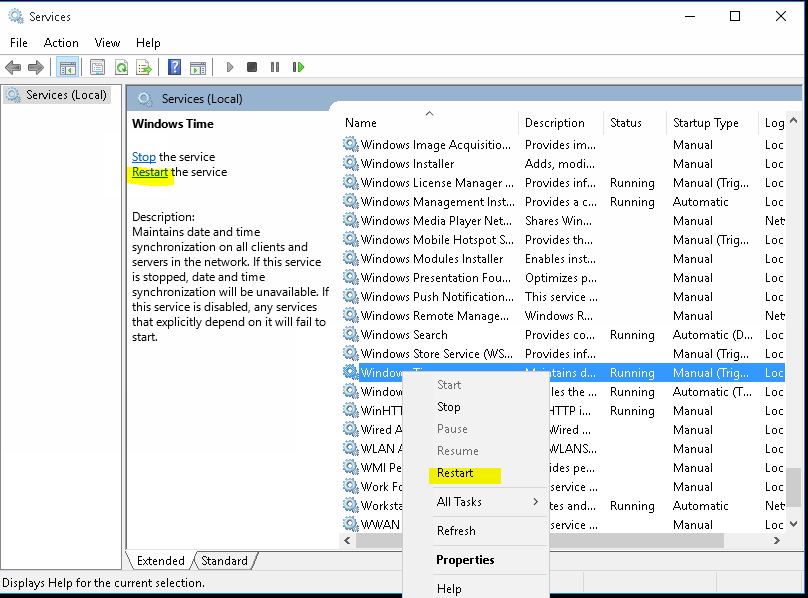Image resolution: width=808 pixels, height=598 pixels.
Task: Select Windows Presentation Fou... service row
Action: pos(563,277)
